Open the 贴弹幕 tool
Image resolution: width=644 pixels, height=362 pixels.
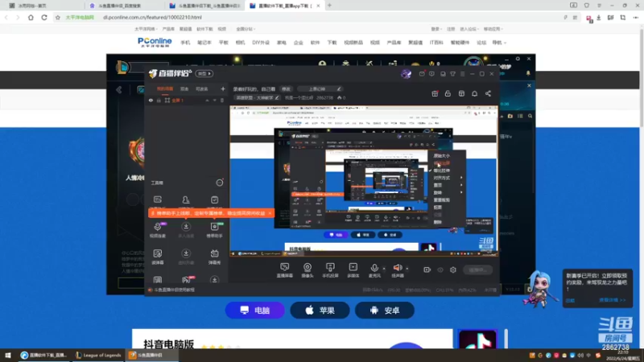[158, 257]
